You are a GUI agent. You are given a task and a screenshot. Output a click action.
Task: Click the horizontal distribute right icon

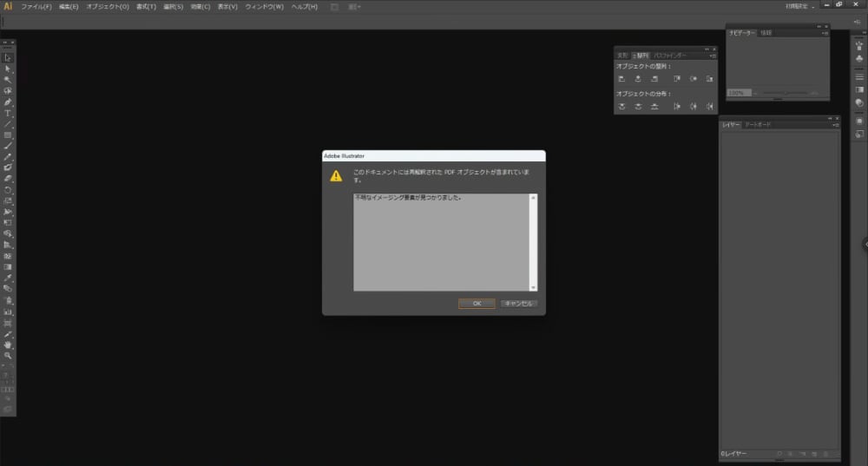coord(710,107)
